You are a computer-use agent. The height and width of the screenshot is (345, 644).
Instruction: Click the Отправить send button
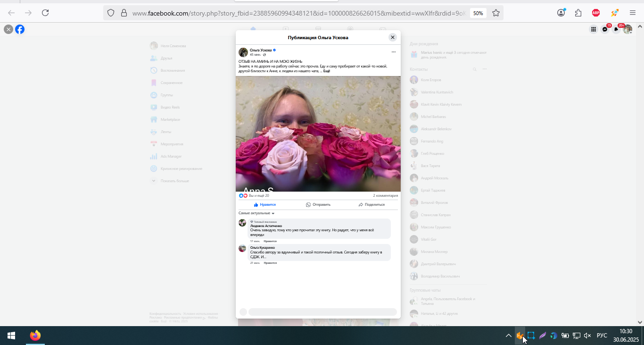(318, 204)
